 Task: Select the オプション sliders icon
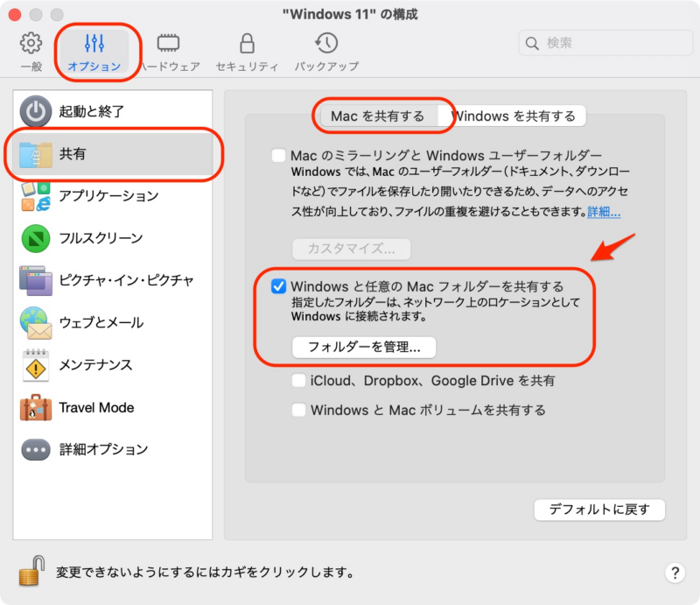click(94, 43)
